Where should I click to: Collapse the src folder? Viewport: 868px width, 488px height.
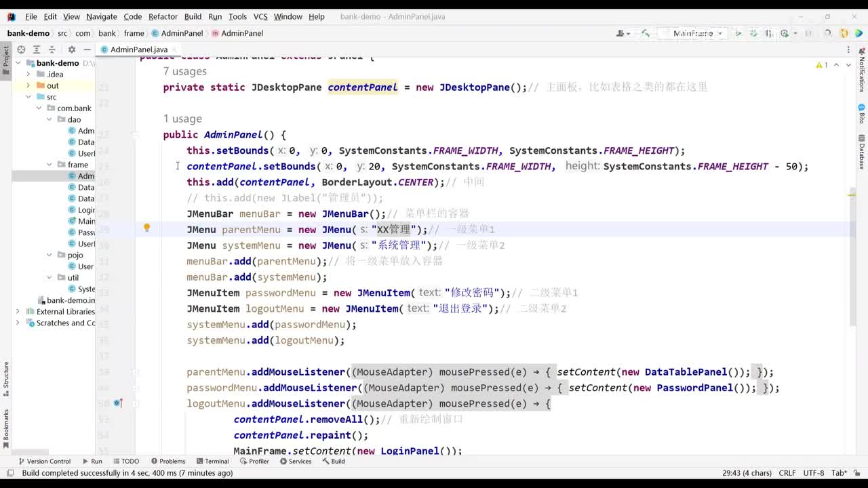point(28,97)
